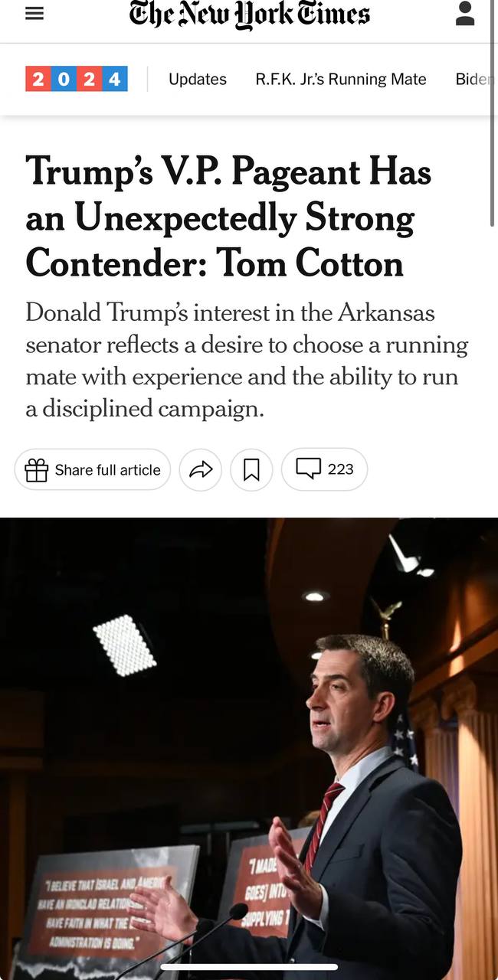The width and height of the screenshot is (498, 980).
Task: Click the New York Times logo
Action: click(250, 15)
